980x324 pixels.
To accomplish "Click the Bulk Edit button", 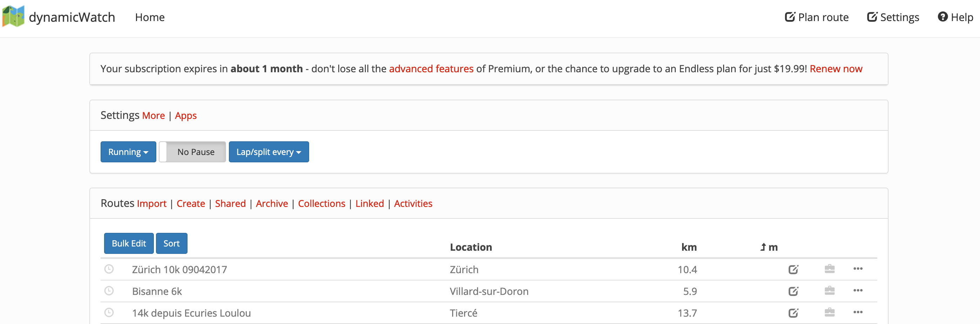I will click(x=129, y=243).
